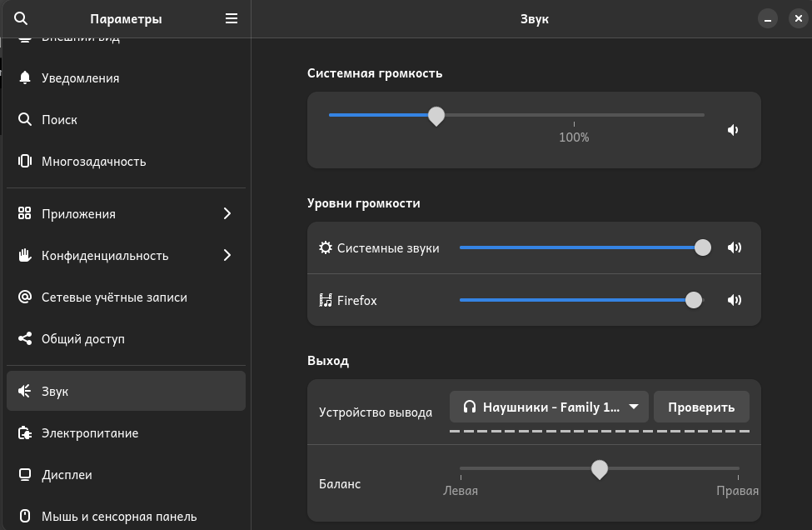This screenshot has width=812, height=530.
Task: Open Сетевые учётные записи section
Action: pyautogui.click(x=126, y=297)
